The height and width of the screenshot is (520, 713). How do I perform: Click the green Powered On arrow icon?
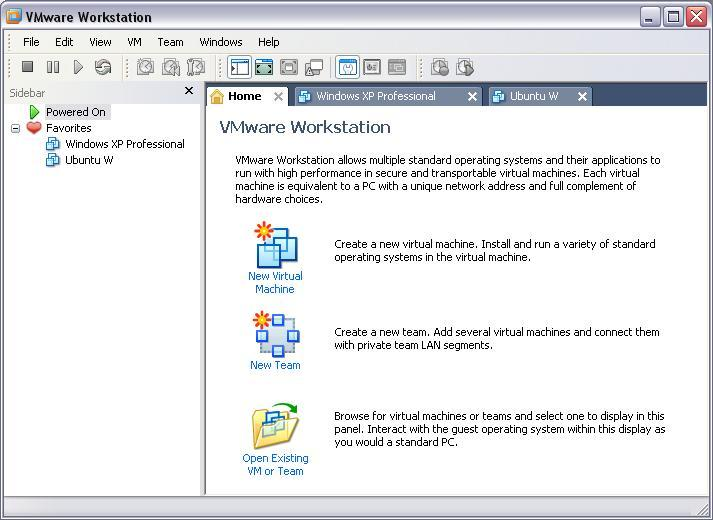click(x=35, y=112)
